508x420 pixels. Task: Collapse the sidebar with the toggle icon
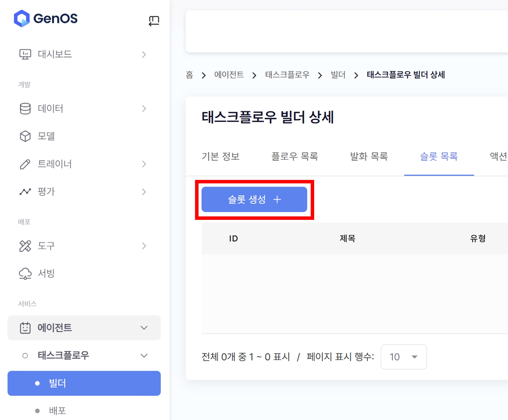click(x=154, y=21)
